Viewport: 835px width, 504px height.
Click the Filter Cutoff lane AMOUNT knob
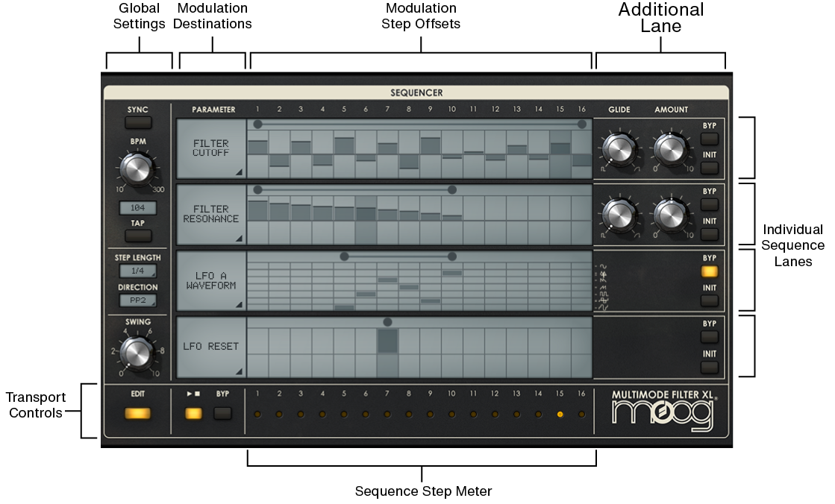coord(671,148)
